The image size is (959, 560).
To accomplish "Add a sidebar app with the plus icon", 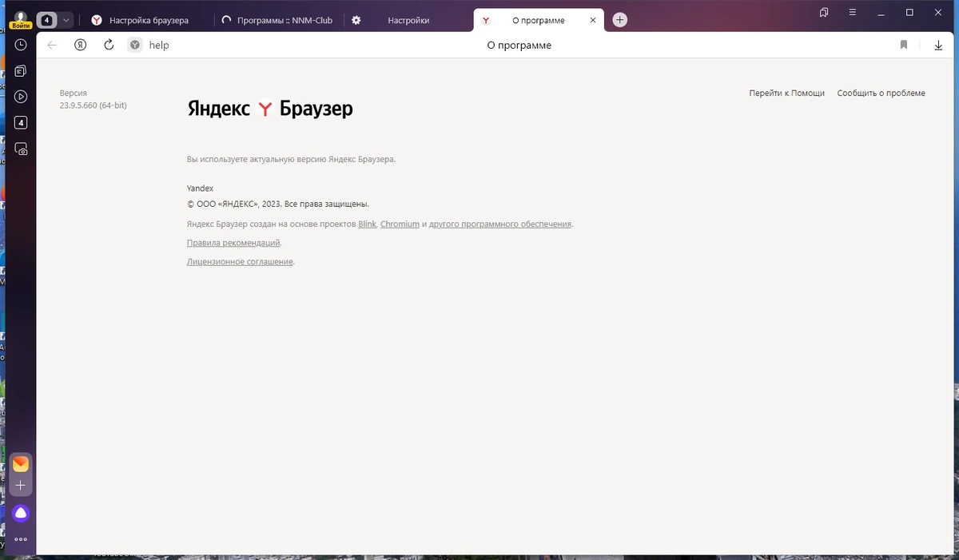I will (21, 486).
